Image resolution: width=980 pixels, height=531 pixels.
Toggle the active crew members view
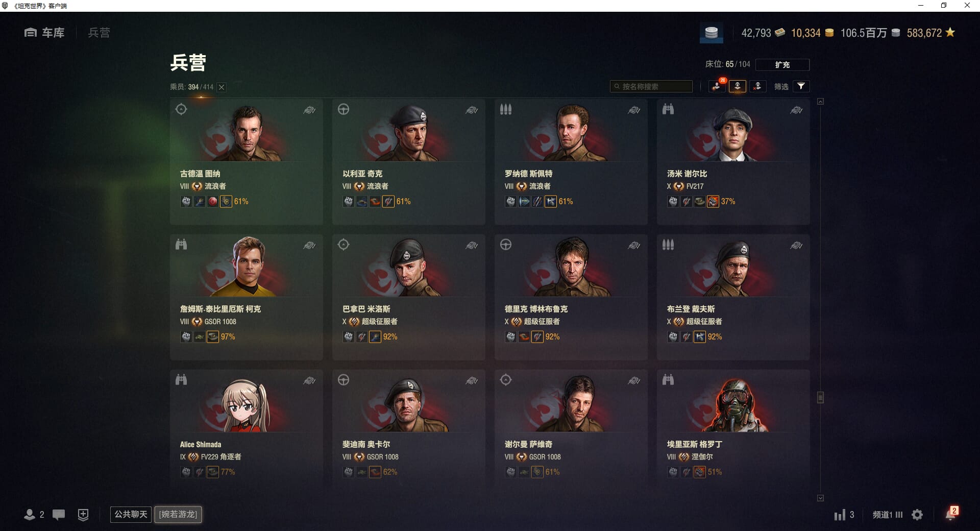point(738,86)
